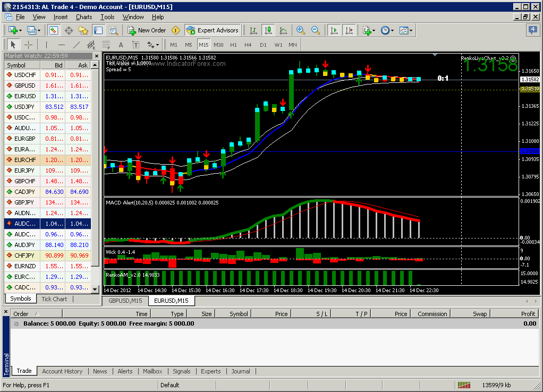The width and height of the screenshot is (543, 392).
Task: Switch to Candlesticks chart mode
Action: (x=268, y=30)
